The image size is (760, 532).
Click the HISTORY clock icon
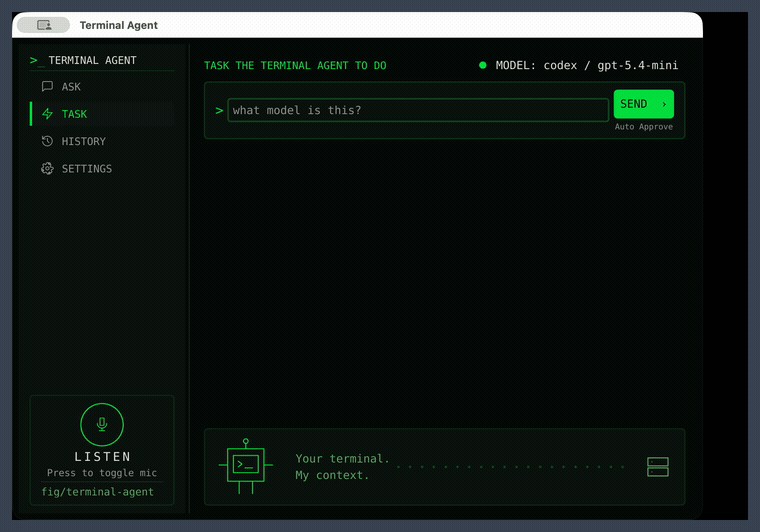[47, 141]
